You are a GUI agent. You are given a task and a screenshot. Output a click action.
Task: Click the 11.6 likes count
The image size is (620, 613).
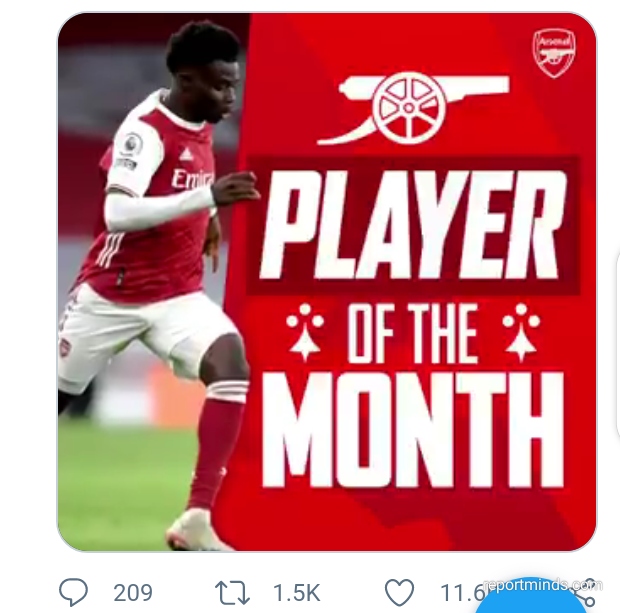[461, 593]
